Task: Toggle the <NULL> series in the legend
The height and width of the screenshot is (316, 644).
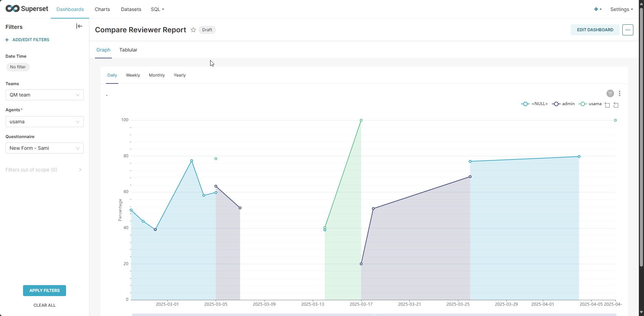Action: [x=534, y=103]
